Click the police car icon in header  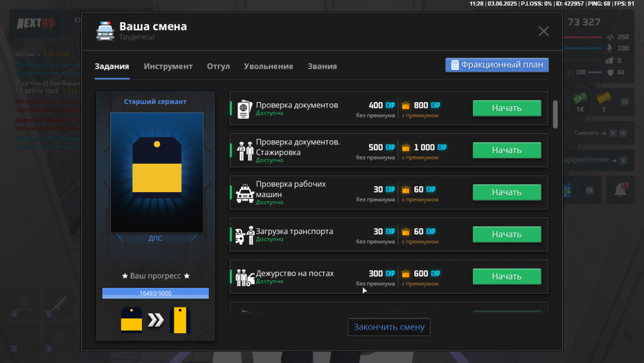[x=105, y=31]
